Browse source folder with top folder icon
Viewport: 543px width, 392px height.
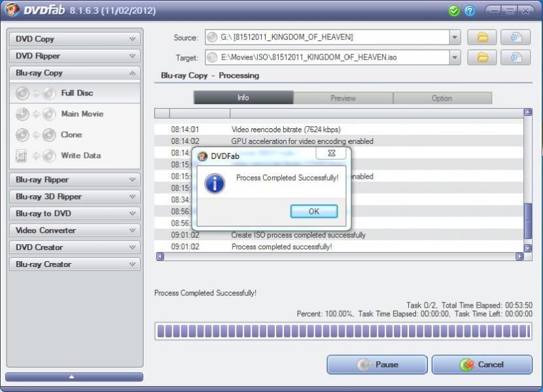coord(482,37)
